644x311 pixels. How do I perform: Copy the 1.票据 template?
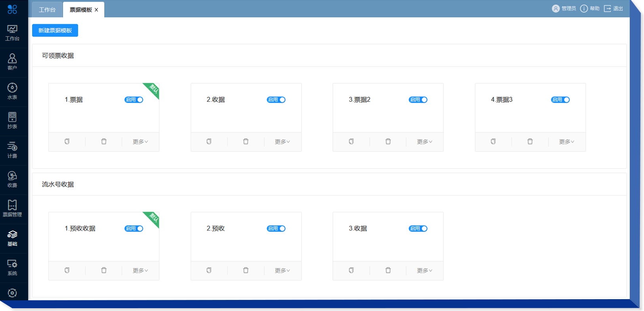click(x=67, y=141)
